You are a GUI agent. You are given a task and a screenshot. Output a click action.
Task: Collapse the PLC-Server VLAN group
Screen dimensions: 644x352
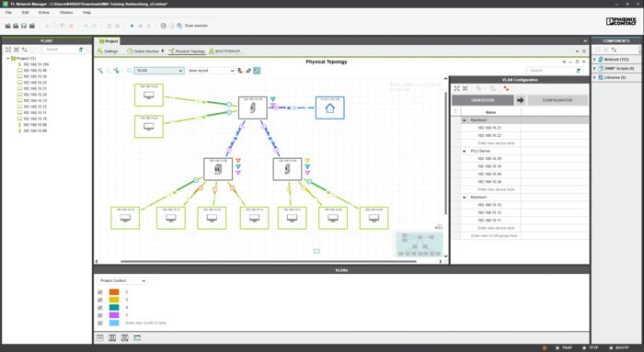(465, 151)
